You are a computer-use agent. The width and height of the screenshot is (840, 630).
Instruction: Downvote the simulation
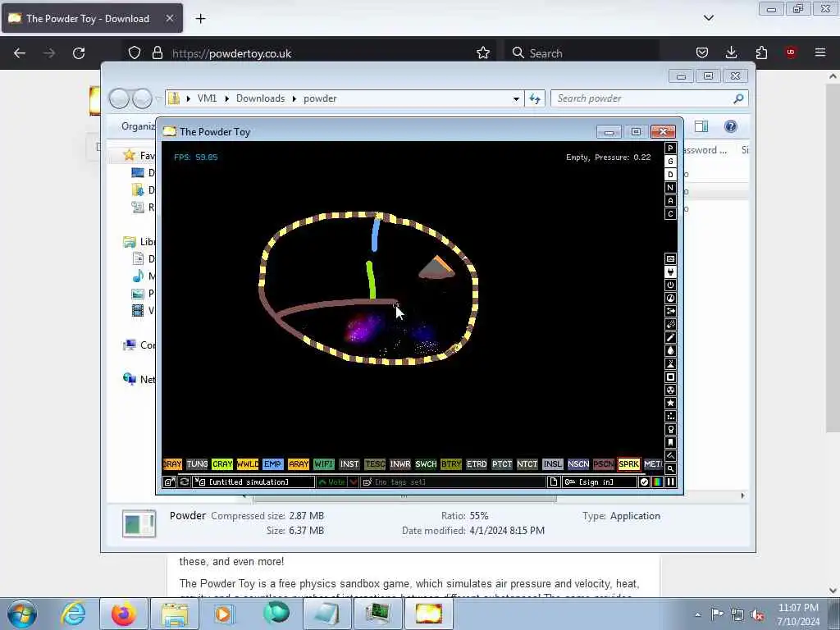(x=354, y=482)
